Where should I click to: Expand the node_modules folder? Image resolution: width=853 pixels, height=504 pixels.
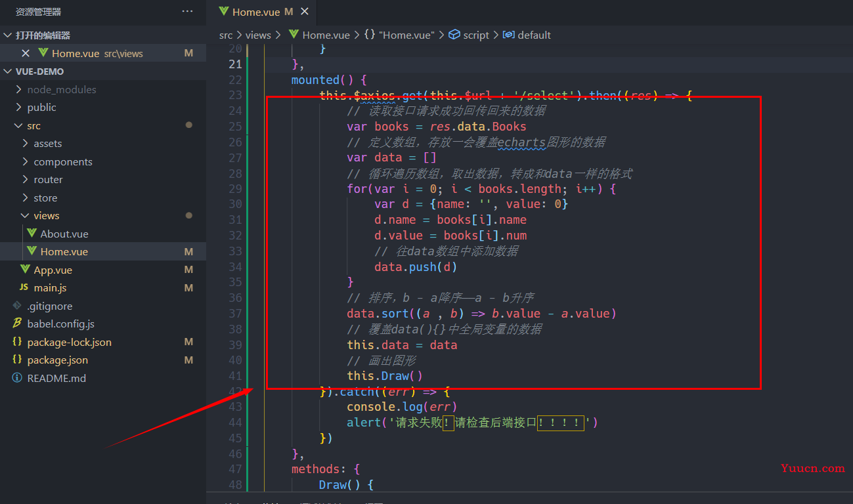[x=18, y=89]
